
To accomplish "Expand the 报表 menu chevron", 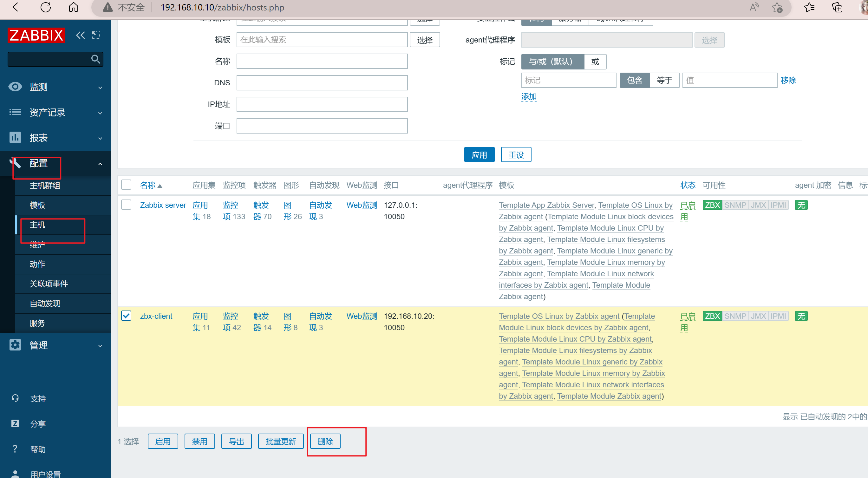I will (100, 139).
